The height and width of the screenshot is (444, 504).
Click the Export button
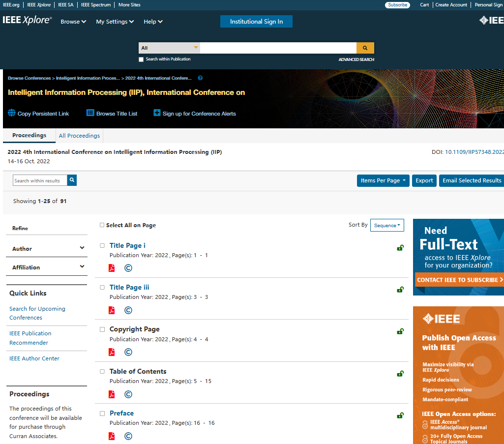point(424,180)
